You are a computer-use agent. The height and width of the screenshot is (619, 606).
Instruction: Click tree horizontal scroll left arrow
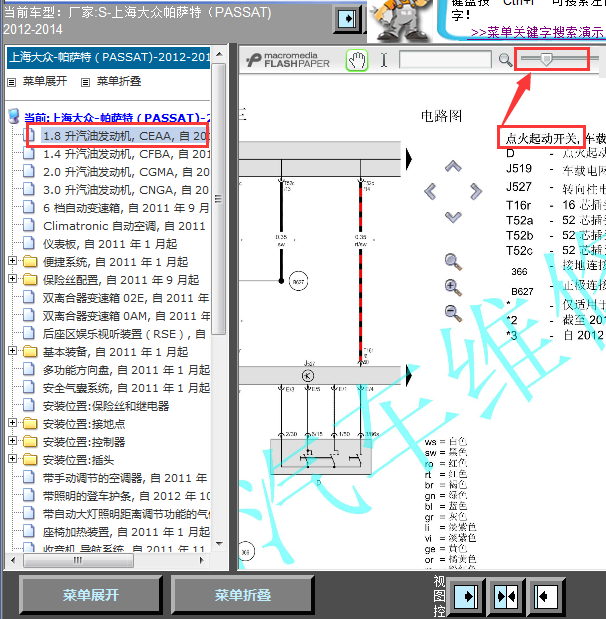pos(13,560)
